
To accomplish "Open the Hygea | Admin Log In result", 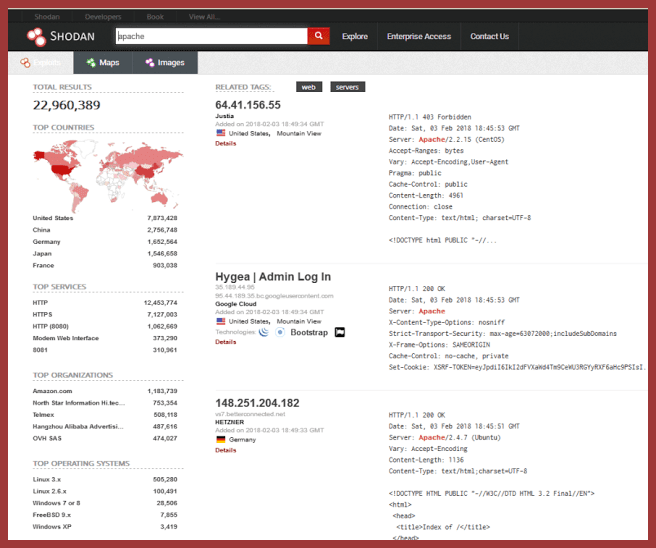I will (273, 276).
